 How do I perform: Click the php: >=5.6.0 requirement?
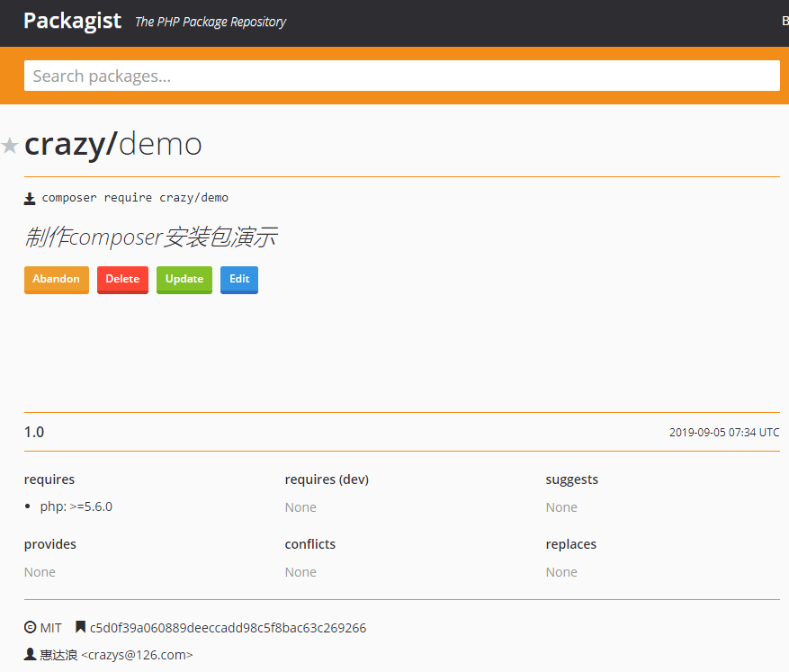(x=76, y=506)
